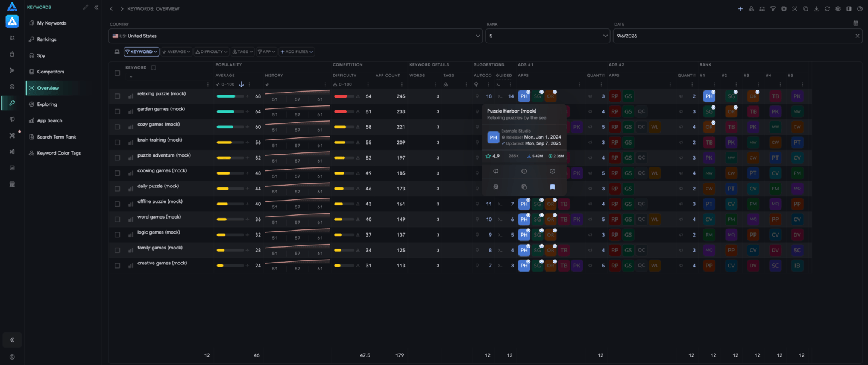This screenshot has width=868, height=365.
Task: Click the edit pencil icon beside KEYWORDS
Action: click(x=85, y=8)
